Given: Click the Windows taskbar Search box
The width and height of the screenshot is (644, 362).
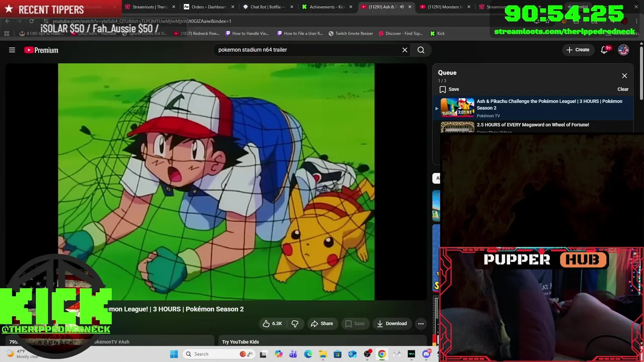Looking at the screenshot, I should 218,354.
